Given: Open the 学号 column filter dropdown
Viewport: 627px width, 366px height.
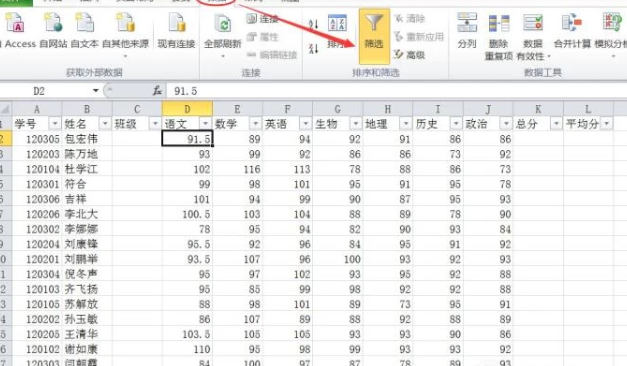Looking at the screenshot, I should click(55, 124).
